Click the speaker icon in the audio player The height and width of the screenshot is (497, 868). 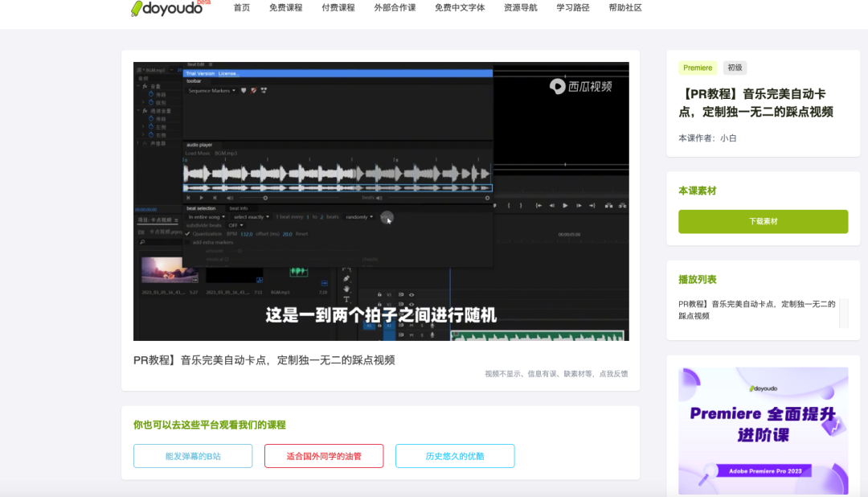point(230,197)
